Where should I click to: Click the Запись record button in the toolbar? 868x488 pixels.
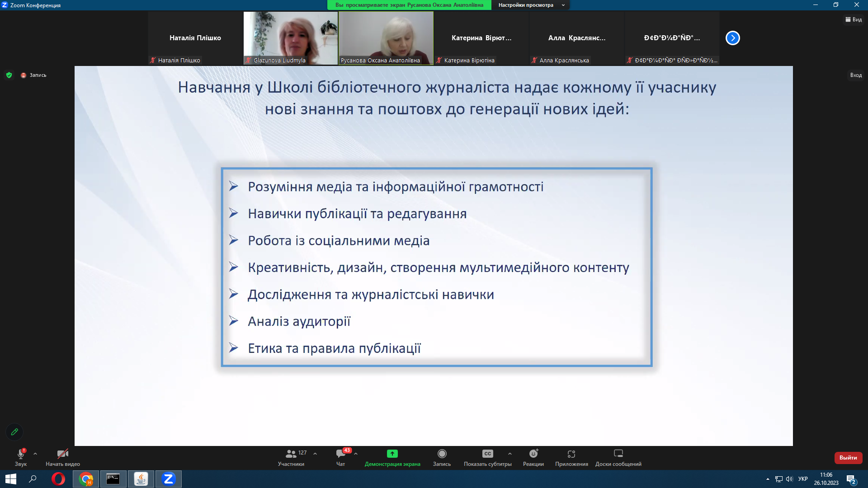pos(442,457)
